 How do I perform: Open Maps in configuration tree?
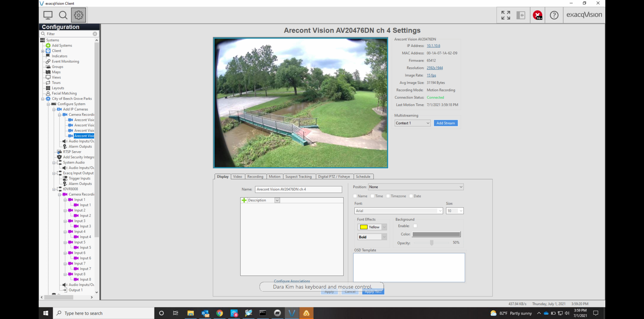click(x=56, y=72)
